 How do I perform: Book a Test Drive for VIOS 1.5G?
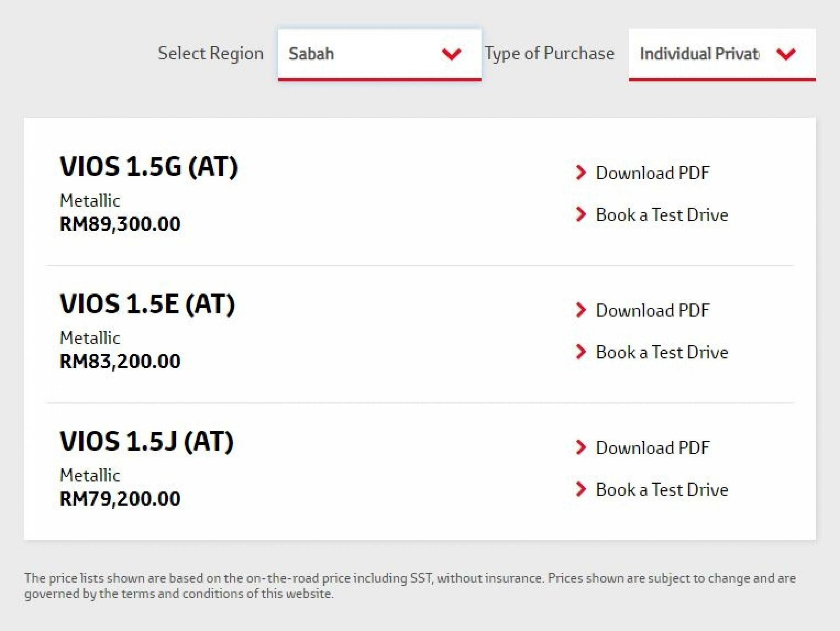click(x=662, y=215)
